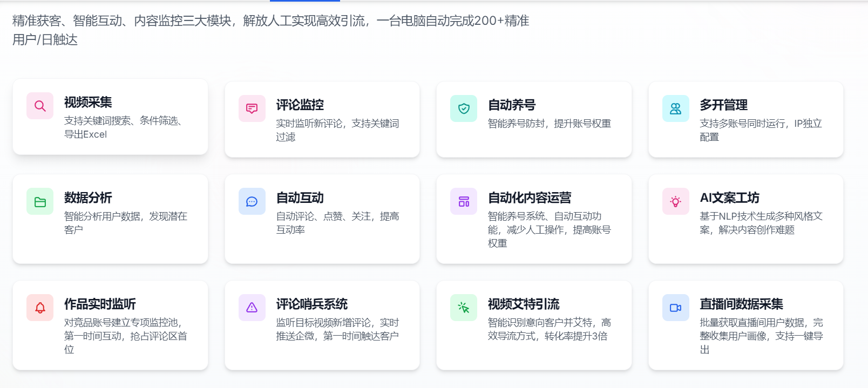Screen dimensions: 868x388
Task: Click the cursor icon for 视频艾特引流
Action: 464,308
